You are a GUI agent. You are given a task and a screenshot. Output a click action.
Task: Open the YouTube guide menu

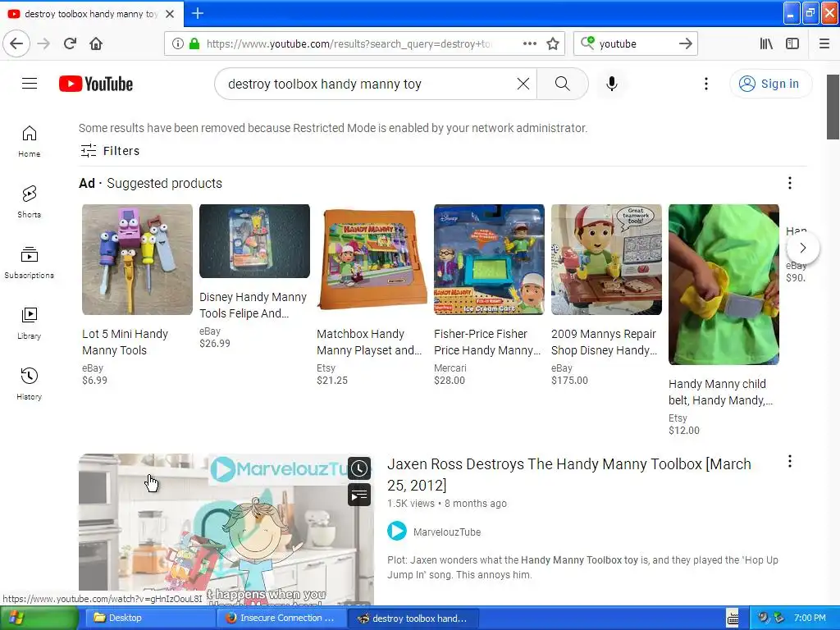pos(30,84)
